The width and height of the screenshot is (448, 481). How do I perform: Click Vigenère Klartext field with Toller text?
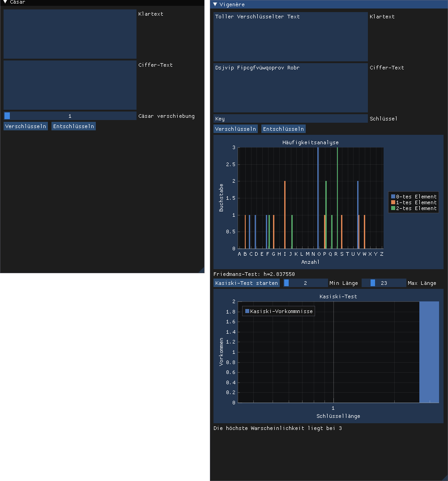290,37
